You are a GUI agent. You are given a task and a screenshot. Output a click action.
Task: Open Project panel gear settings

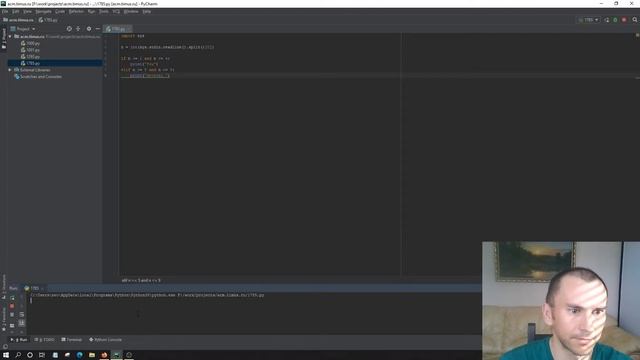(89, 29)
